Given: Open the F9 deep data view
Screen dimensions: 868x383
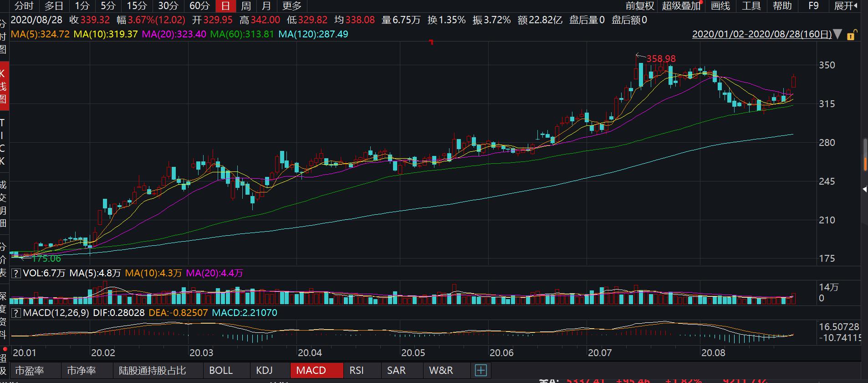Looking at the screenshot, I should 813,6.
